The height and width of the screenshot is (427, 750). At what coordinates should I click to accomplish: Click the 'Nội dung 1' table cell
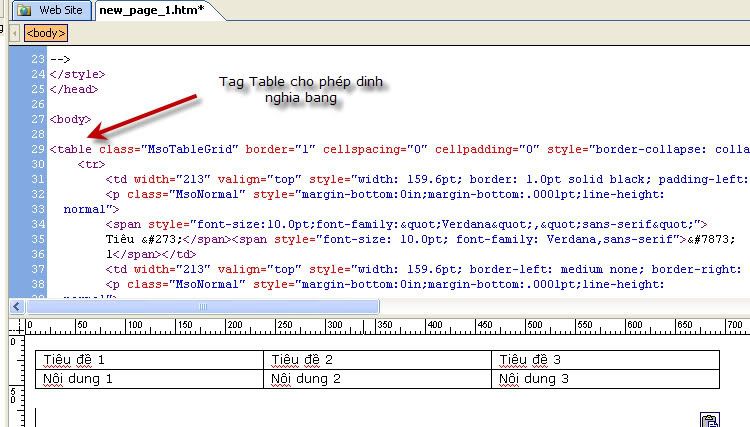click(149, 379)
